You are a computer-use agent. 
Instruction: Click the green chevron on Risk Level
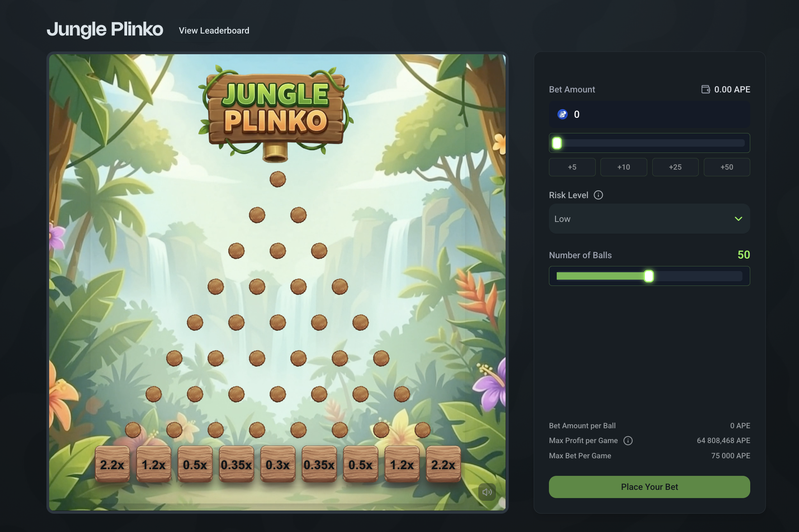pos(738,219)
